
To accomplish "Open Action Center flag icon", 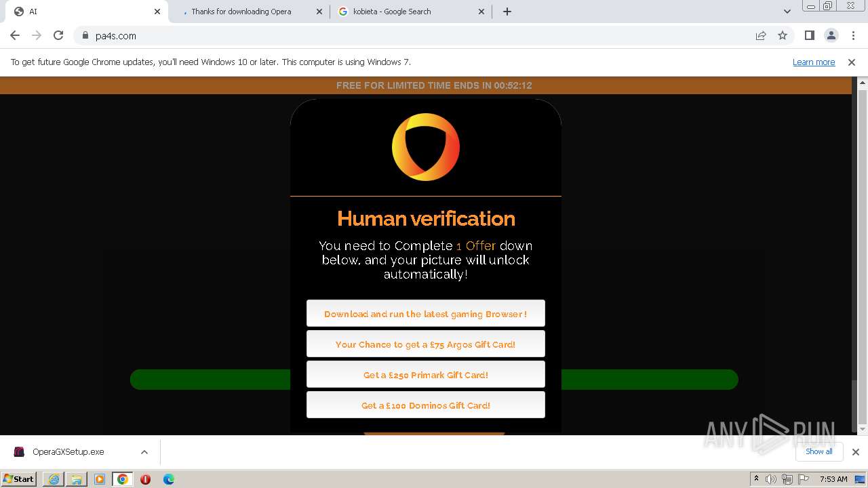I will tap(804, 479).
